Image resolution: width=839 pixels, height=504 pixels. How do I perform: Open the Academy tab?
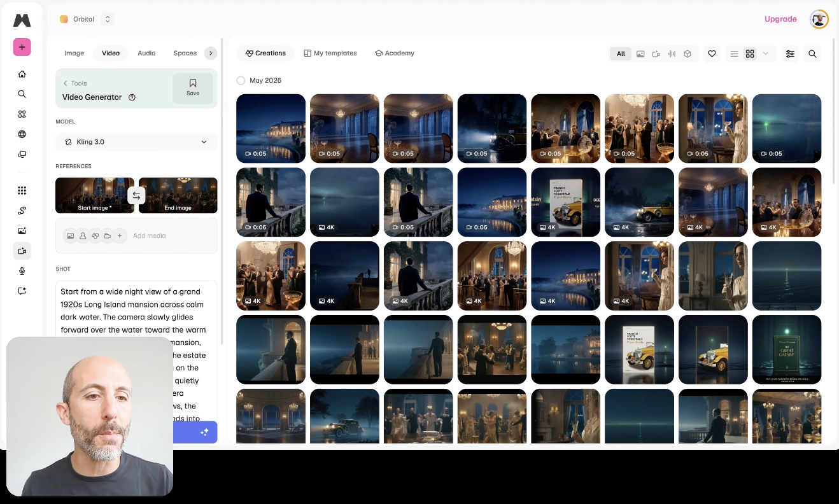[395, 53]
